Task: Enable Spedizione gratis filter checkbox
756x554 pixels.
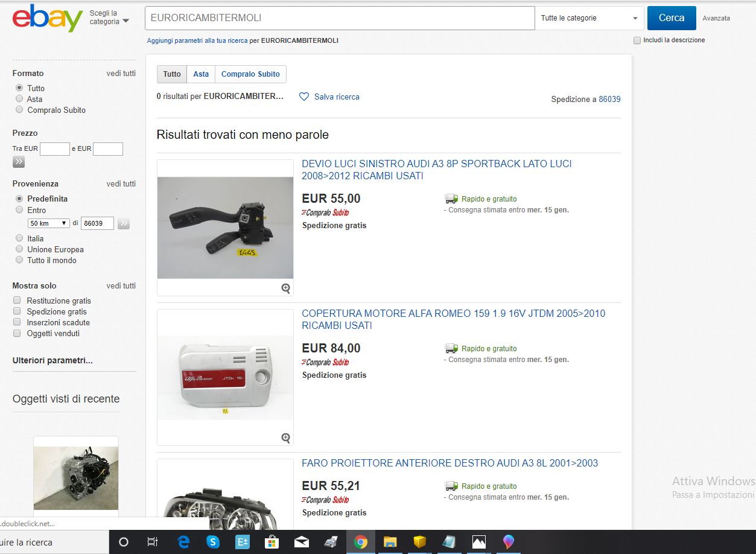Action: tap(17, 311)
